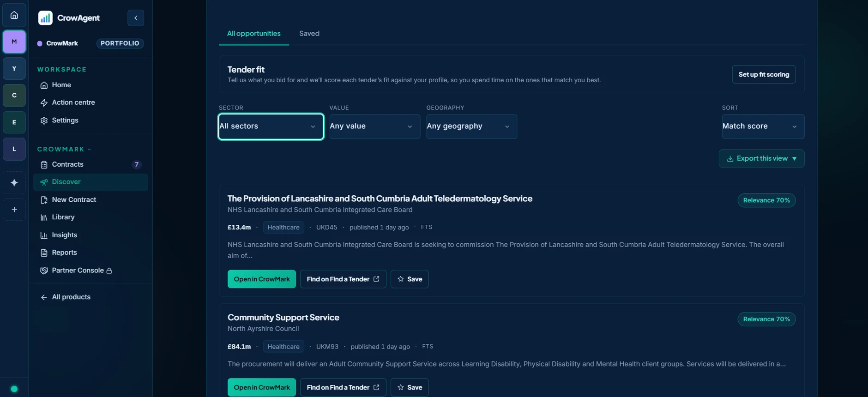Collapse the CROWMARK section header
The width and height of the screenshot is (868, 397).
[x=64, y=150]
